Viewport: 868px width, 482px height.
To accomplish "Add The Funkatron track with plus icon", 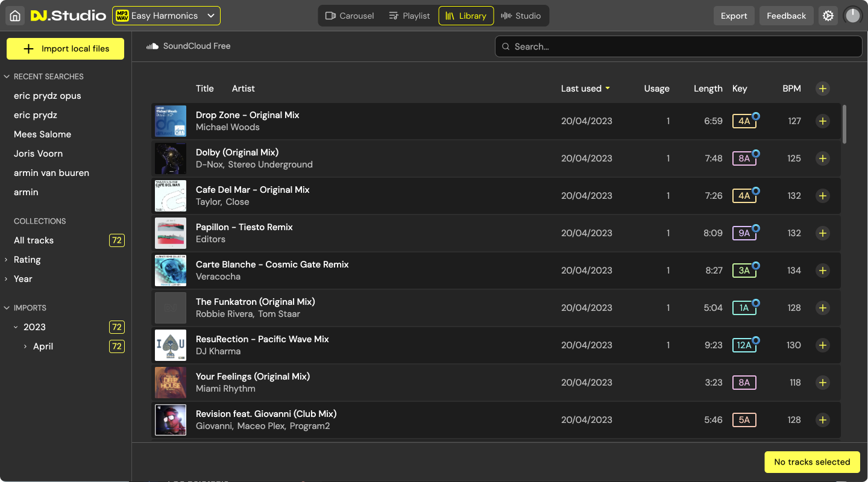I will pos(823,308).
